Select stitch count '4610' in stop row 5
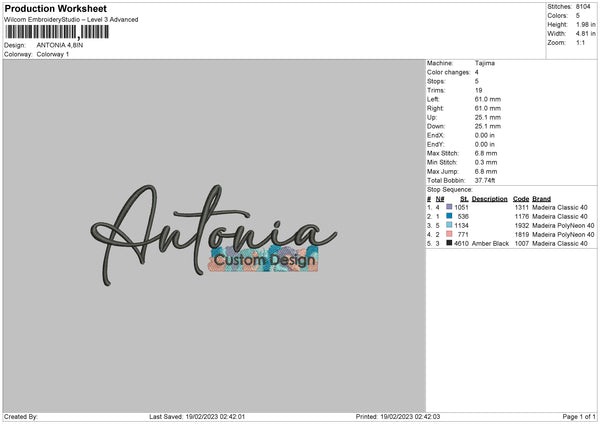This screenshot has height=424, width=600. click(x=461, y=243)
